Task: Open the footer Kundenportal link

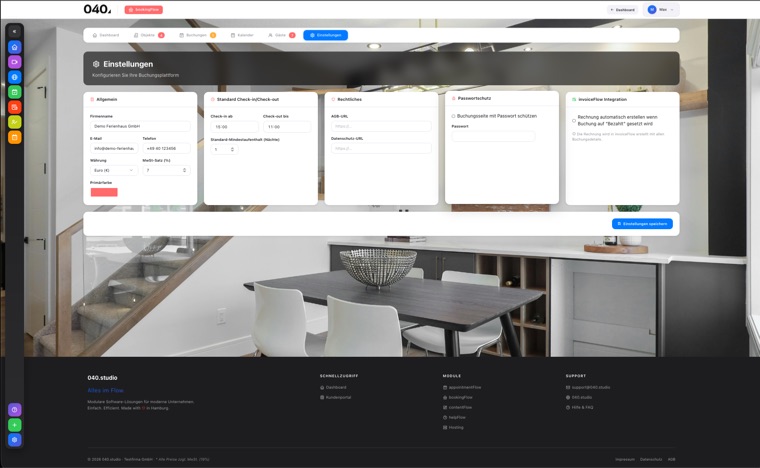Action: pyautogui.click(x=335, y=397)
